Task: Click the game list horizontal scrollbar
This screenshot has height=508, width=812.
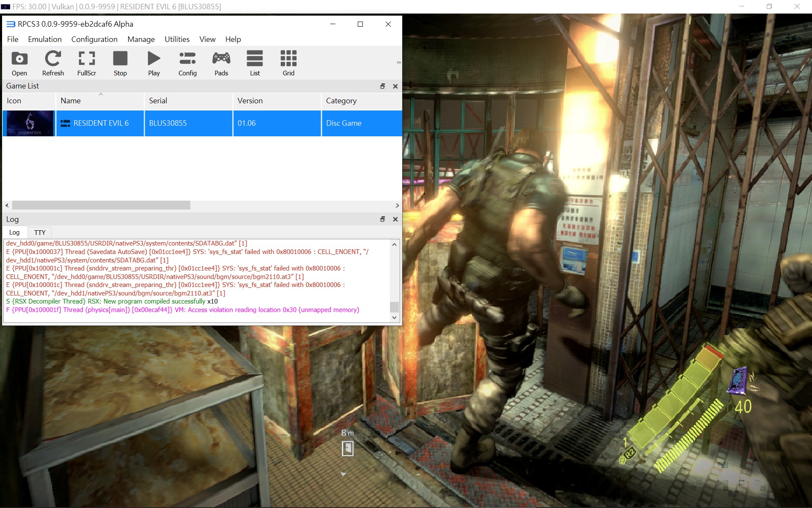Action: (x=101, y=205)
